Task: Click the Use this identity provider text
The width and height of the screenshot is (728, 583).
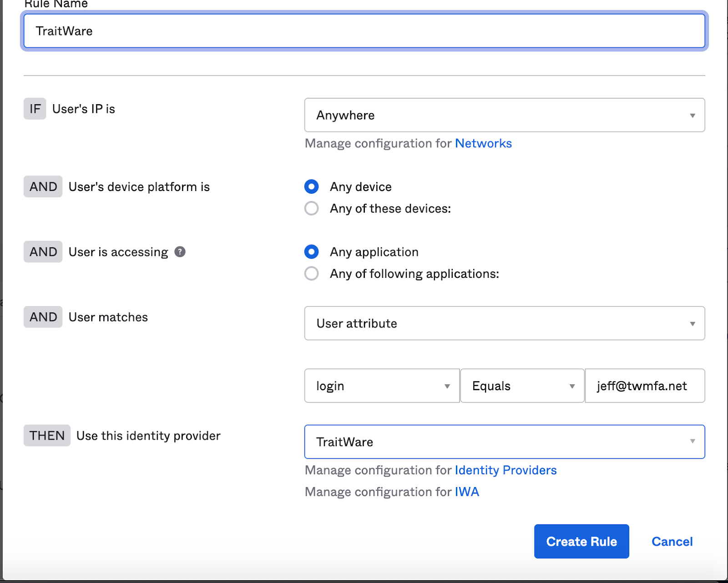Action: (148, 436)
